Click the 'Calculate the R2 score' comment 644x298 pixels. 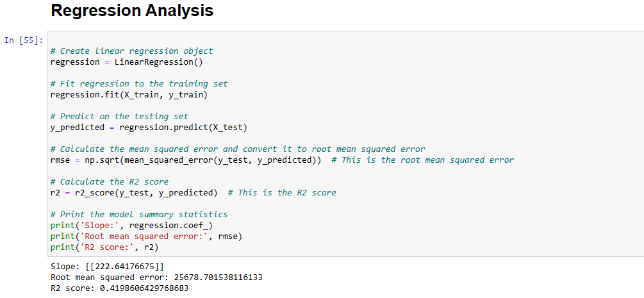pyautogui.click(x=110, y=181)
